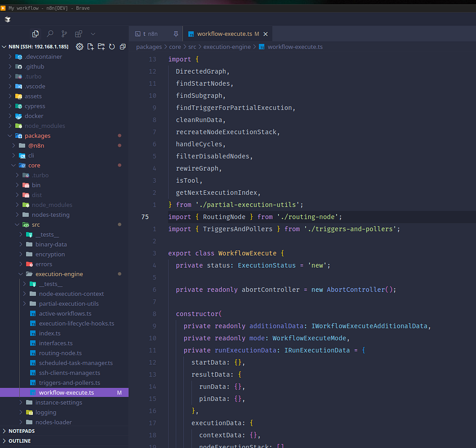This screenshot has width=476, height=448.
Task: Refresh the explorer file tree
Action: point(112,47)
